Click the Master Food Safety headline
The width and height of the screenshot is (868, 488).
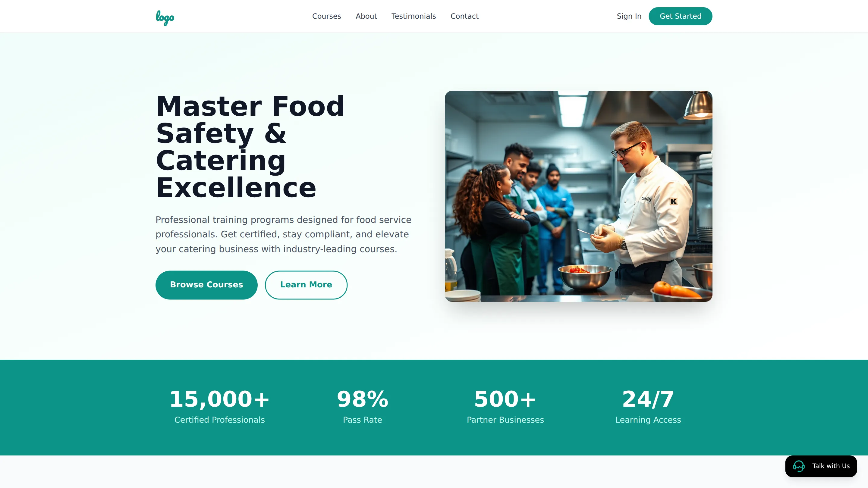pyautogui.click(x=250, y=147)
